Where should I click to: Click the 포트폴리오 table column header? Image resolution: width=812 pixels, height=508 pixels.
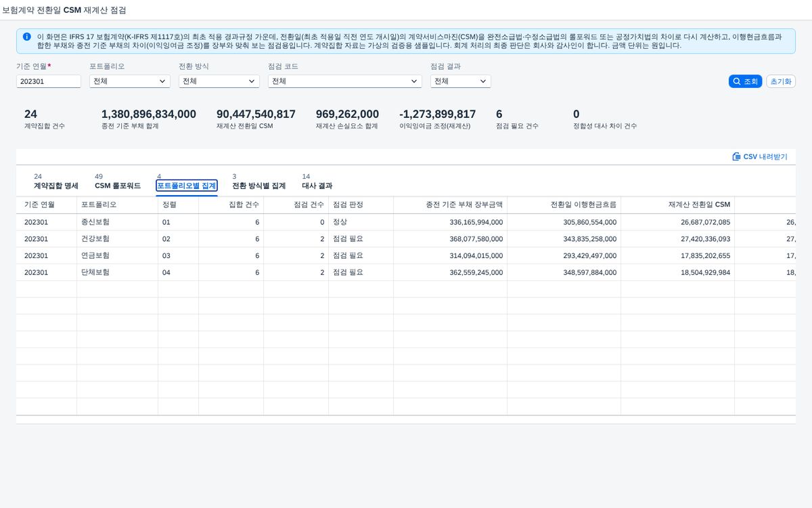point(118,205)
